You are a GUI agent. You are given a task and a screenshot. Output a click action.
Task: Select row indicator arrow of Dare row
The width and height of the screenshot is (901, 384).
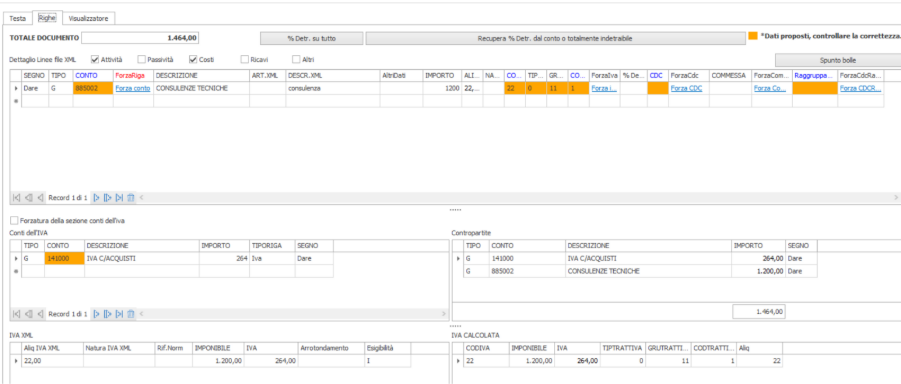(16, 89)
